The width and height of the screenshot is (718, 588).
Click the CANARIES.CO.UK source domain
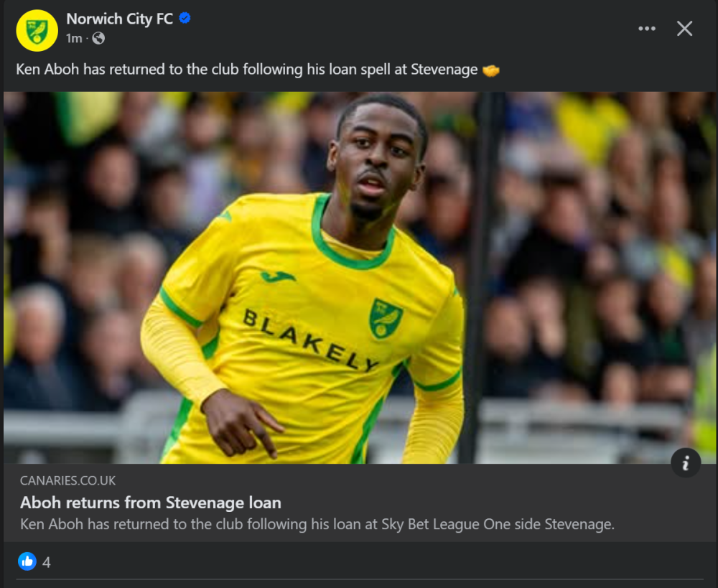pyautogui.click(x=67, y=480)
